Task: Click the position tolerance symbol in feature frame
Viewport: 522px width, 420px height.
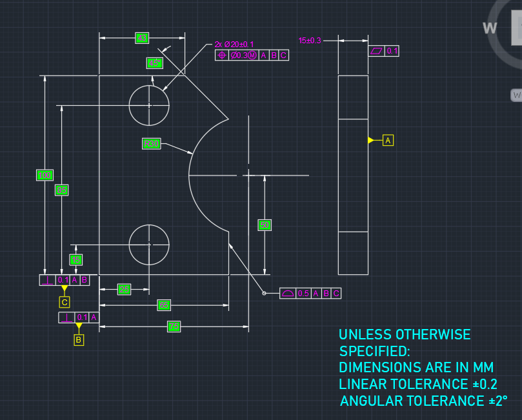Action: (222, 55)
